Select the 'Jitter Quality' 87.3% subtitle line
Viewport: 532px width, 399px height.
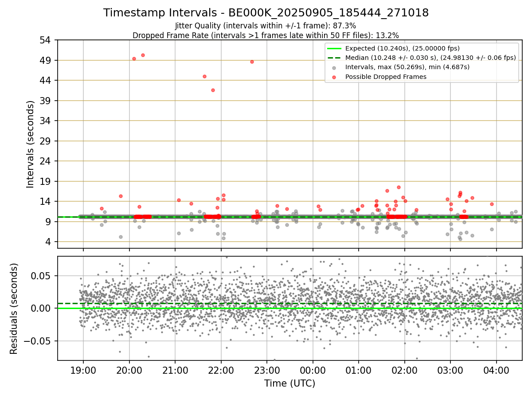(266, 26)
